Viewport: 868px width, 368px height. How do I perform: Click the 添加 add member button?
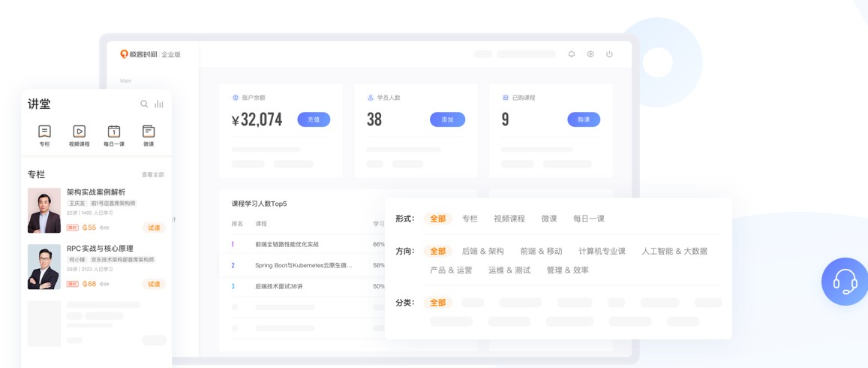tap(447, 119)
